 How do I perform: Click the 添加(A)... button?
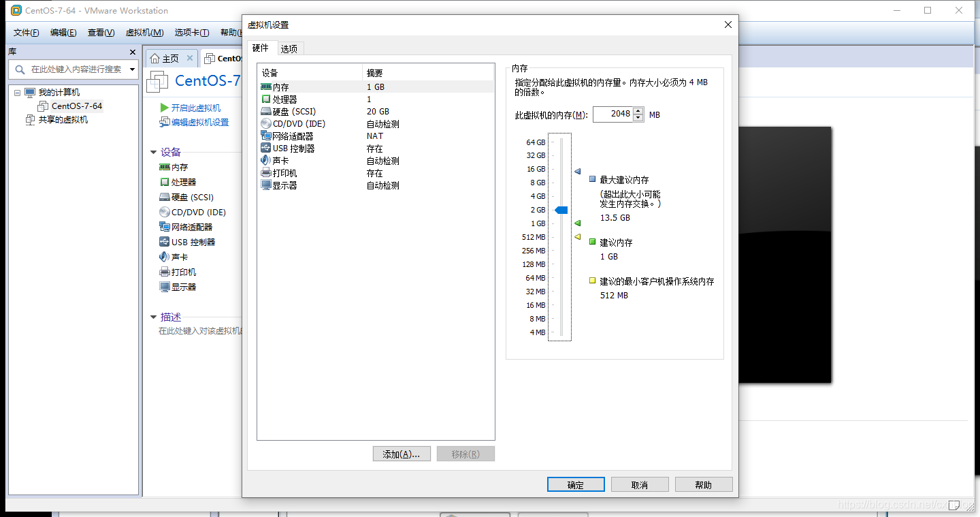coord(402,454)
